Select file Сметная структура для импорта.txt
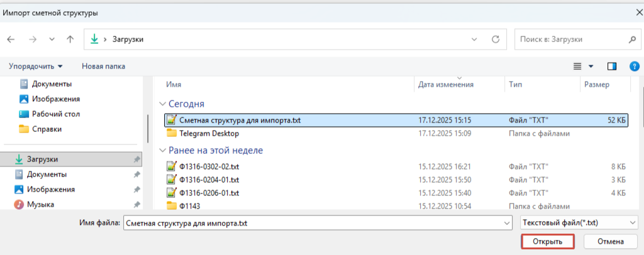Screen dimensions: 644x255 (x=396, y=120)
